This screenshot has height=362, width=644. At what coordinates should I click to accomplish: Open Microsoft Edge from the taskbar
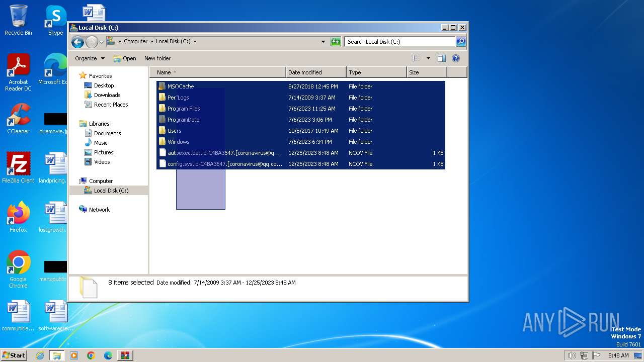(108, 355)
